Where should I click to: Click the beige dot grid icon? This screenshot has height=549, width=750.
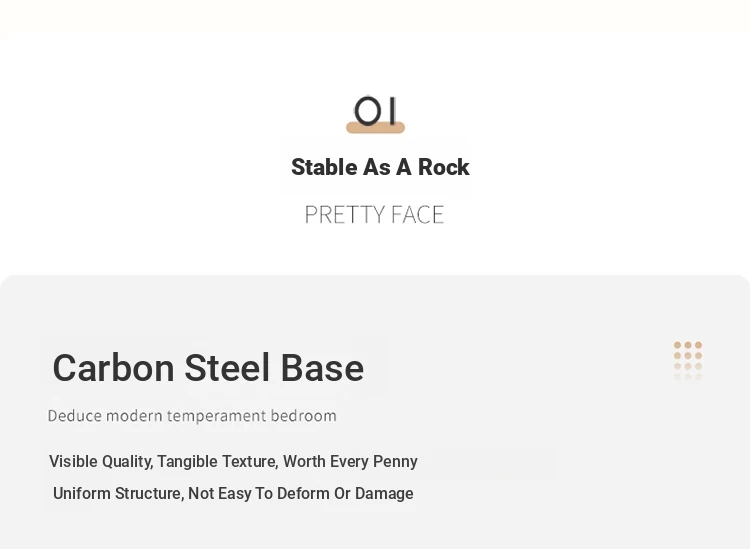(x=688, y=357)
